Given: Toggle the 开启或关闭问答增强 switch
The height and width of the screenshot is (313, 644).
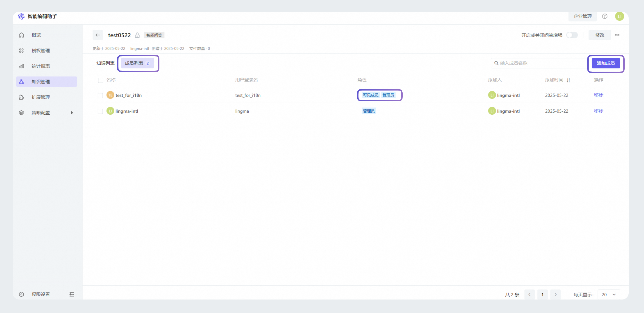Looking at the screenshot, I should pos(572,35).
